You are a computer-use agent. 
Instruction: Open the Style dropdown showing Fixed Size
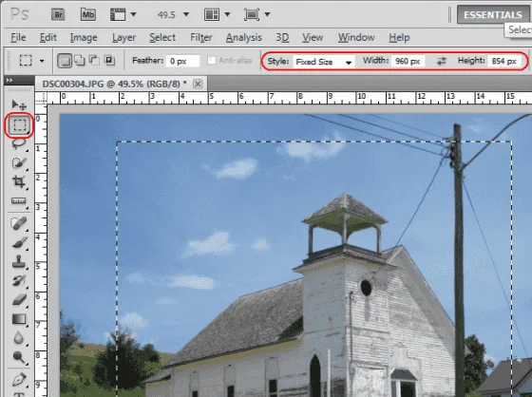coord(324,62)
